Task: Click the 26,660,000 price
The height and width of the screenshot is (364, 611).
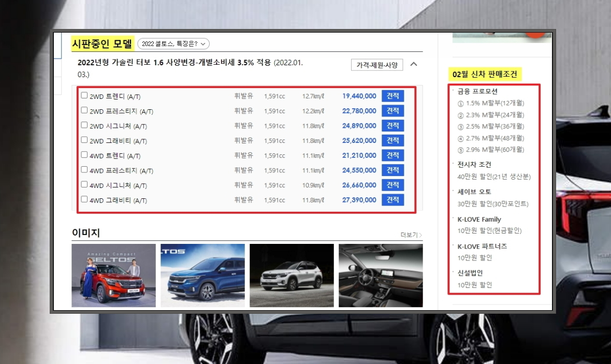Action: 359,185
